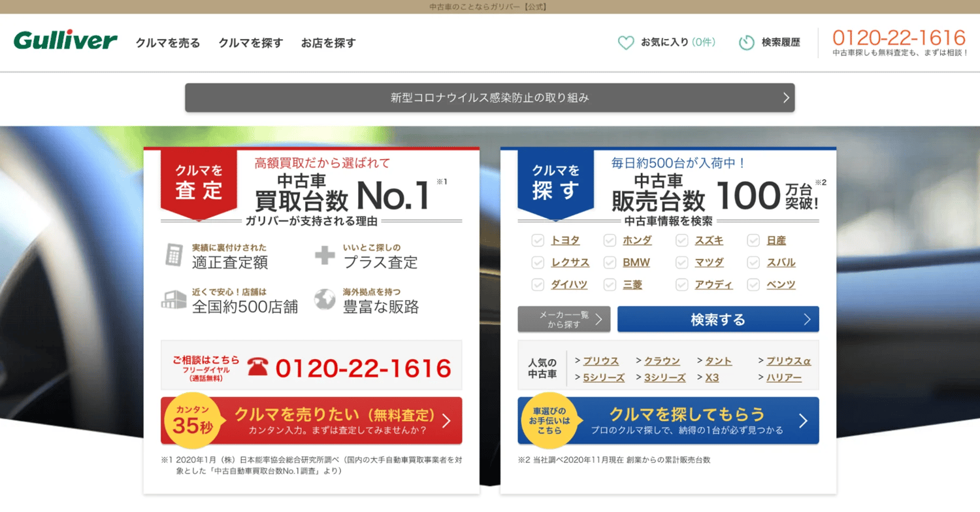
Task: Open the お店を探す menu
Action: (x=328, y=43)
